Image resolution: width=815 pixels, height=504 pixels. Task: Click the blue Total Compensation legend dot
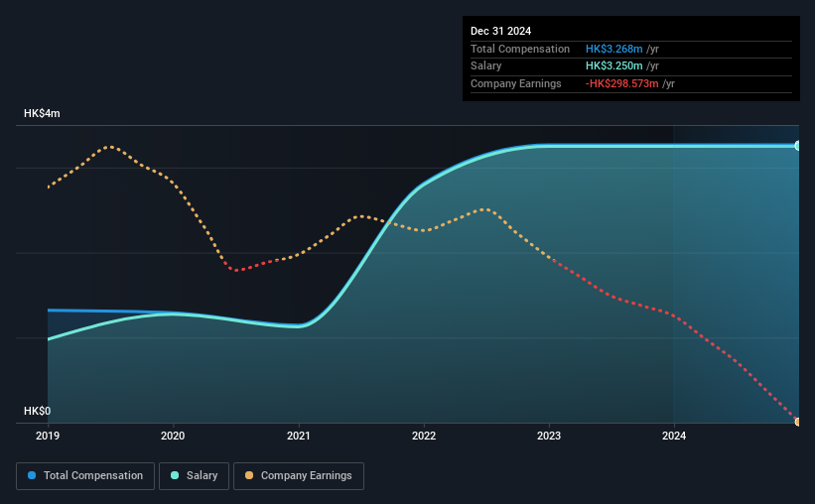(x=32, y=475)
